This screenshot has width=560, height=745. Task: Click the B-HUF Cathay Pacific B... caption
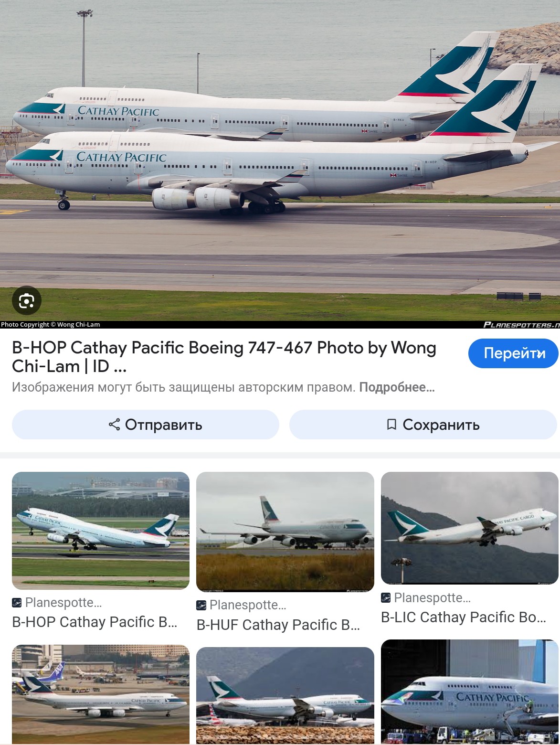tap(278, 625)
